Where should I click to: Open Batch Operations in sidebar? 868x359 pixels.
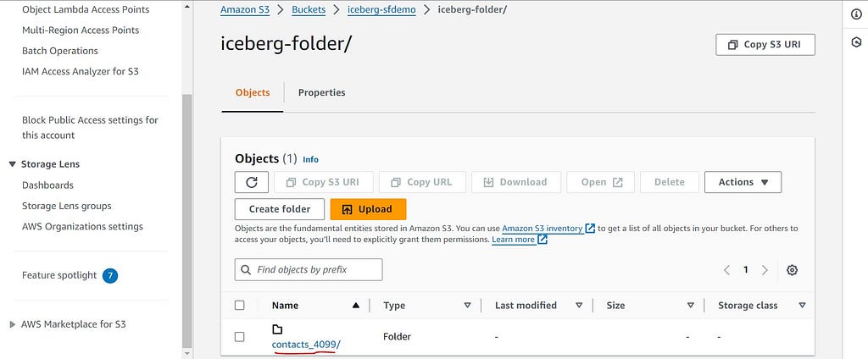[x=60, y=50]
